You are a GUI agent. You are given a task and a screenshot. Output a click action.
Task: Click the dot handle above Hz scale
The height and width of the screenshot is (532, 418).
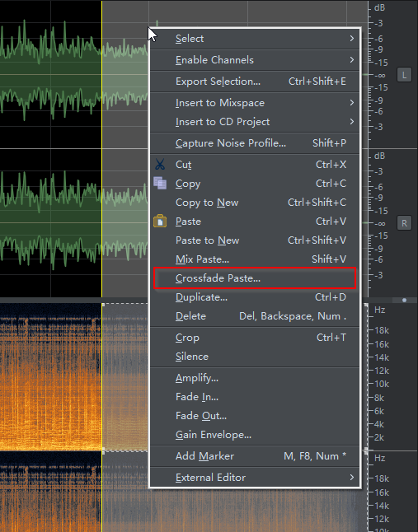(x=404, y=301)
